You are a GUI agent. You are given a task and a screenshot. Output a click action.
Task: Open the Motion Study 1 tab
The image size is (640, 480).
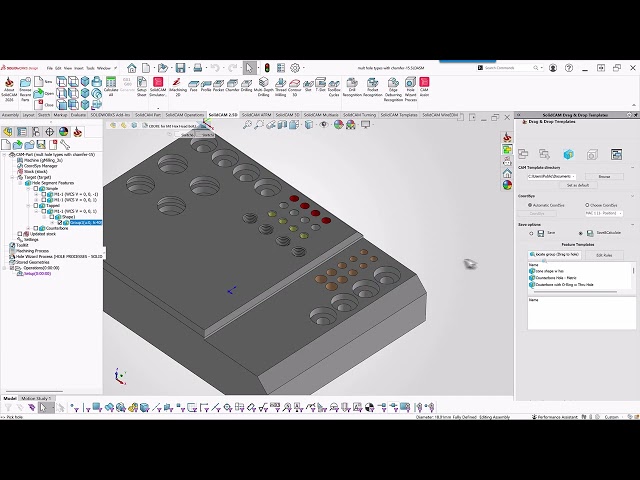point(36,398)
